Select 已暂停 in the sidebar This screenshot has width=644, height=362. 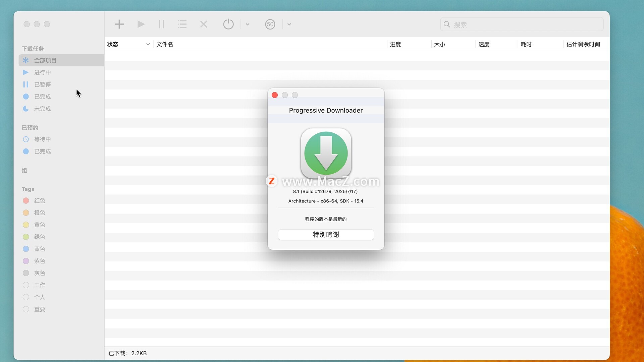(61, 84)
